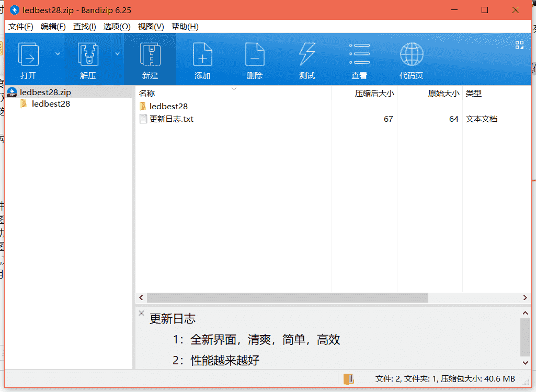Click the file list horizontal scrollbar thumb
This screenshot has width=536, height=392.
point(288,298)
